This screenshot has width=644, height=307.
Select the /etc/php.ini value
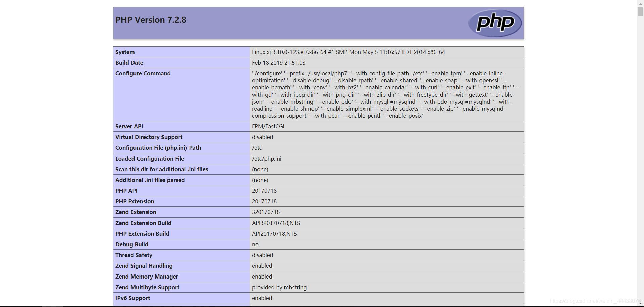(267, 159)
